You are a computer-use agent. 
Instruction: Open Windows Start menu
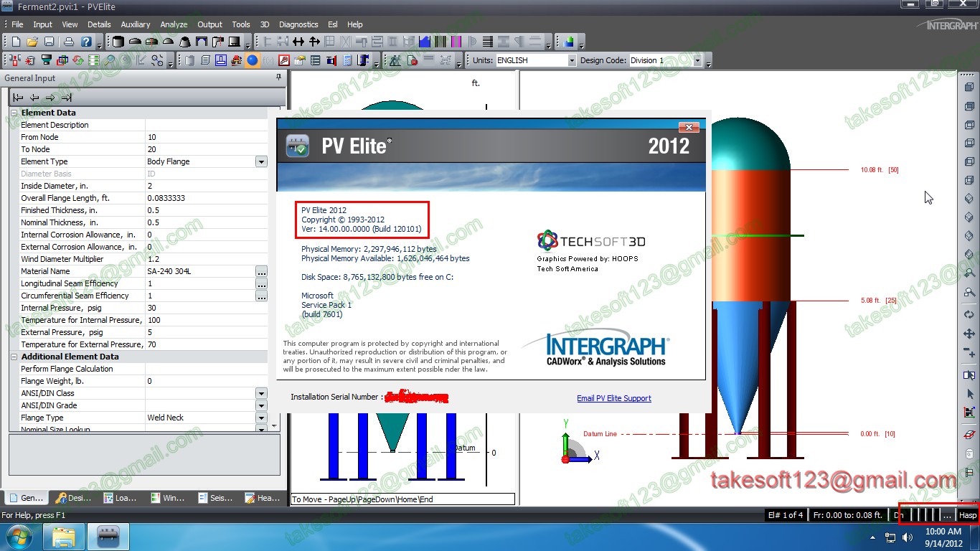pyautogui.click(x=18, y=537)
